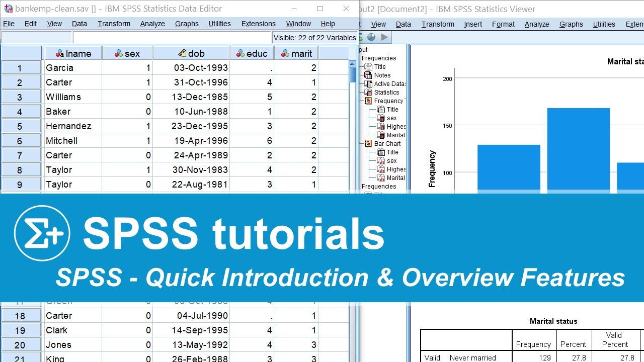Viewport: 644px width, 362px height.
Task: Collapse the Frequency Table book icon in outline
Action: click(x=368, y=101)
